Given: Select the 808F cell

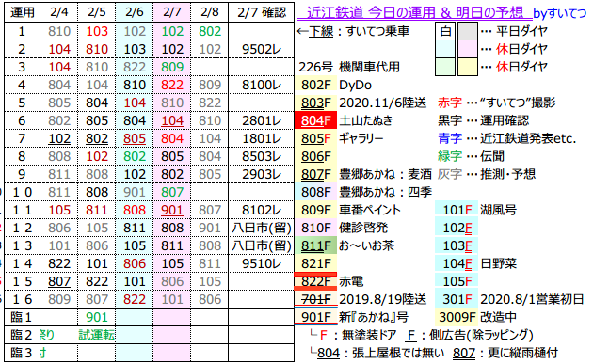Looking at the screenshot, I should [x=315, y=193].
